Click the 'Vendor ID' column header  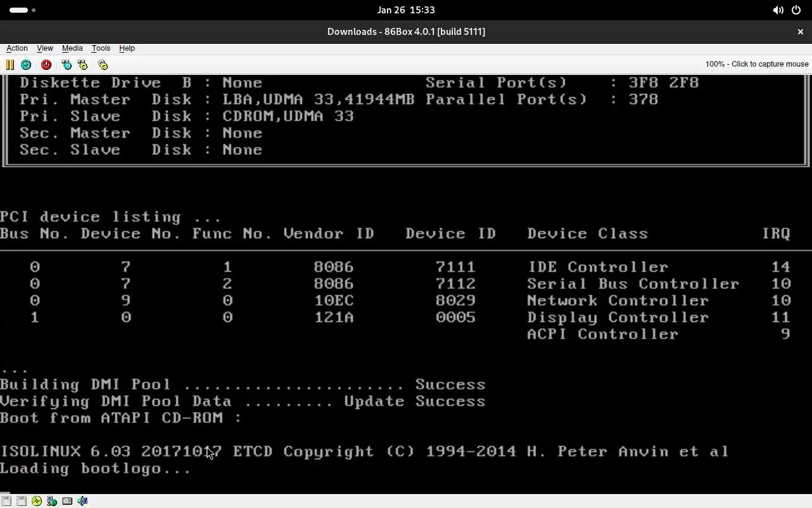coord(329,234)
